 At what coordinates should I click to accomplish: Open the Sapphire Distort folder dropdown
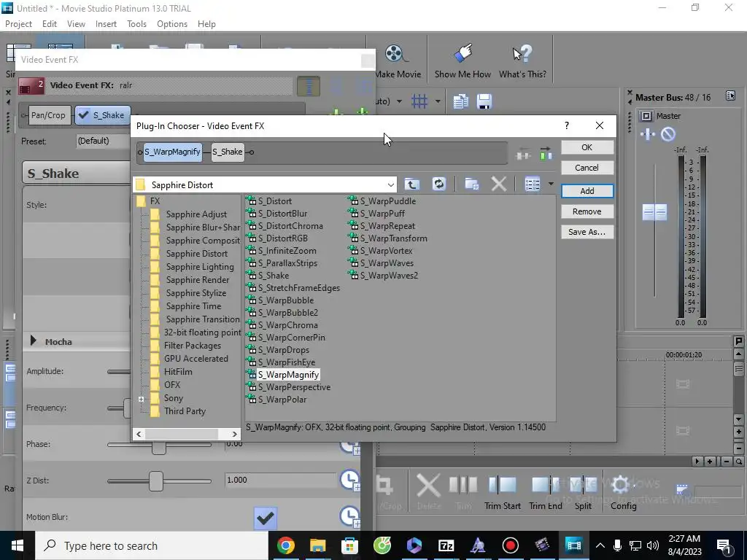pos(390,184)
